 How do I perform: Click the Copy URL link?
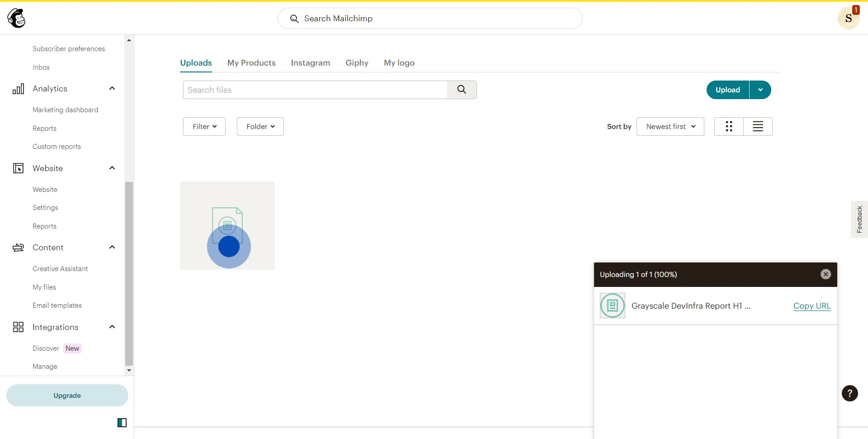[x=811, y=306]
